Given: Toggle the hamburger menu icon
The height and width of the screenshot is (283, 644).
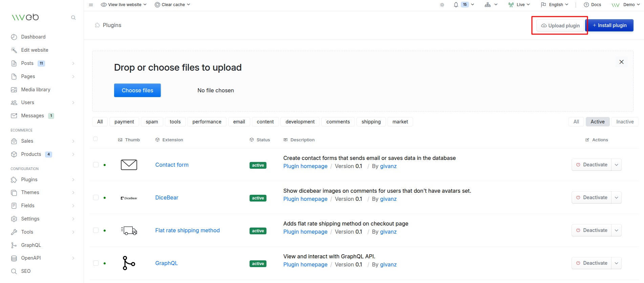Looking at the screenshot, I should click(x=91, y=5).
